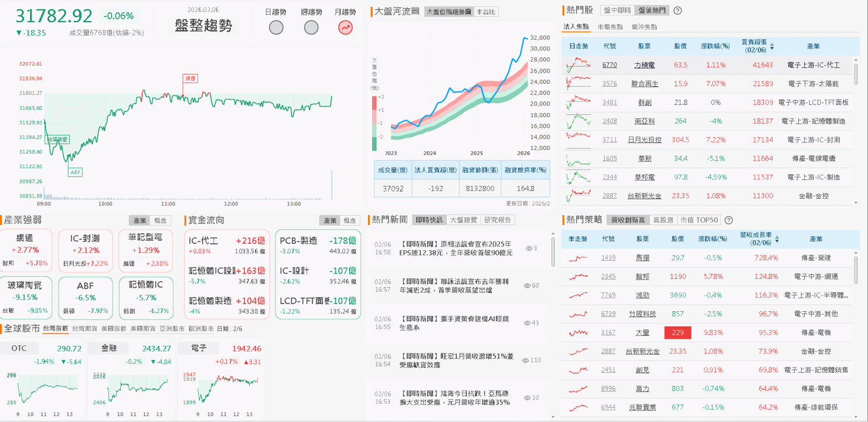Switch 全球股市 to 美國期貨

tap(143, 329)
